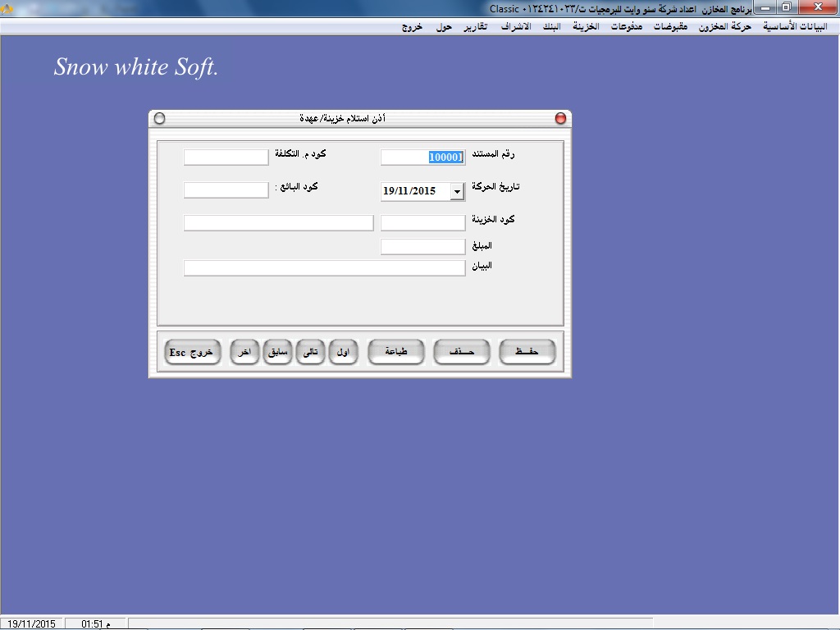Image resolution: width=840 pixels, height=630 pixels.
Task: Click the gray circle icon in dialog title bar
Action: (x=160, y=119)
